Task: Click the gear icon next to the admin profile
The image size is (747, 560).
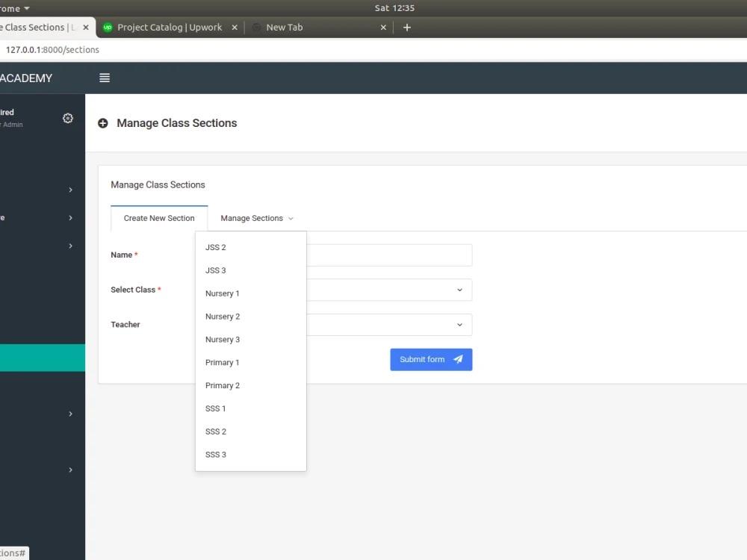Action: [67, 118]
